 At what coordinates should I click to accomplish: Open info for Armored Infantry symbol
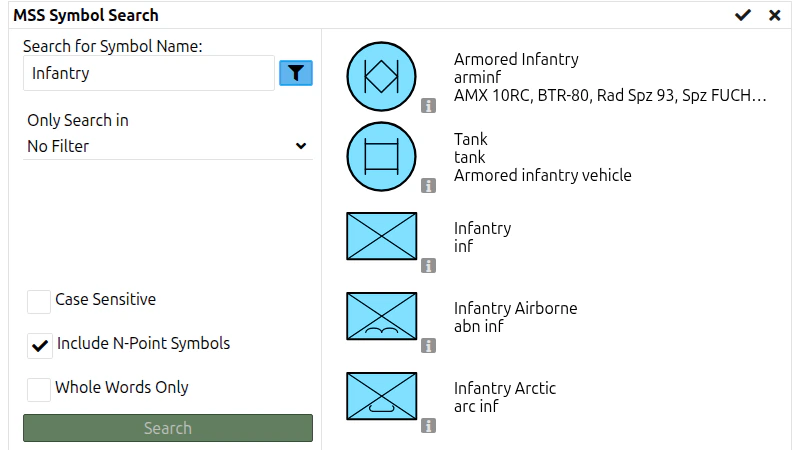429,106
